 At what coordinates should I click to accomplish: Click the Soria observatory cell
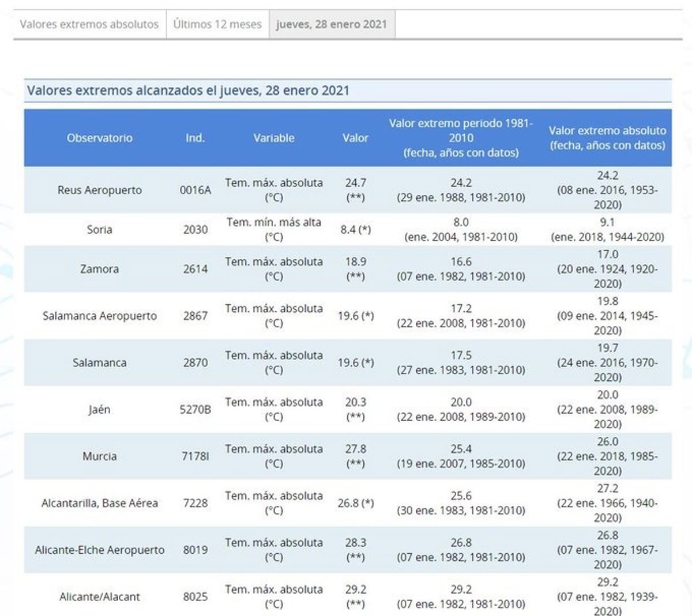pos(99,229)
